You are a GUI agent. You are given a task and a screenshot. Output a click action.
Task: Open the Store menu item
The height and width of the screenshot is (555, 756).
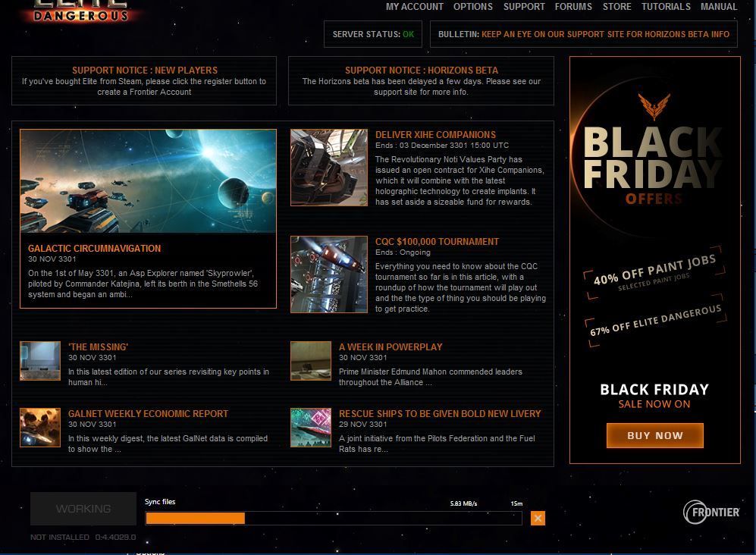point(616,7)
